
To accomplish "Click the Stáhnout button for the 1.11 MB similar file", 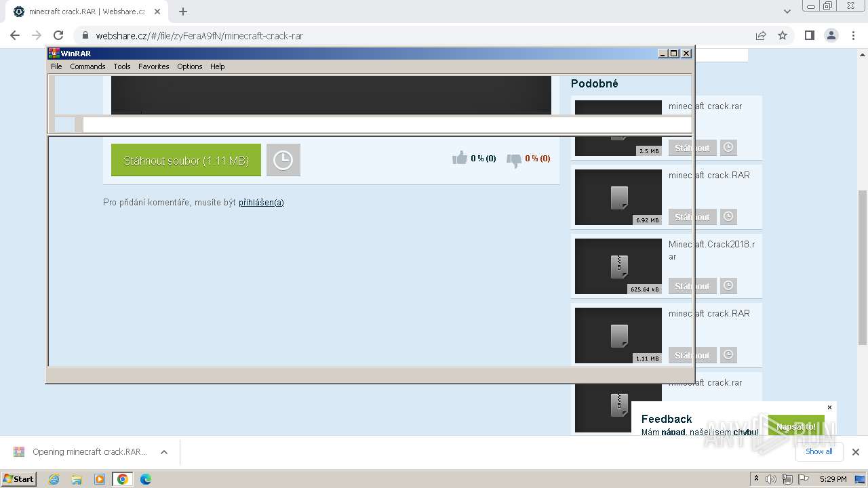I will (692, 355).
